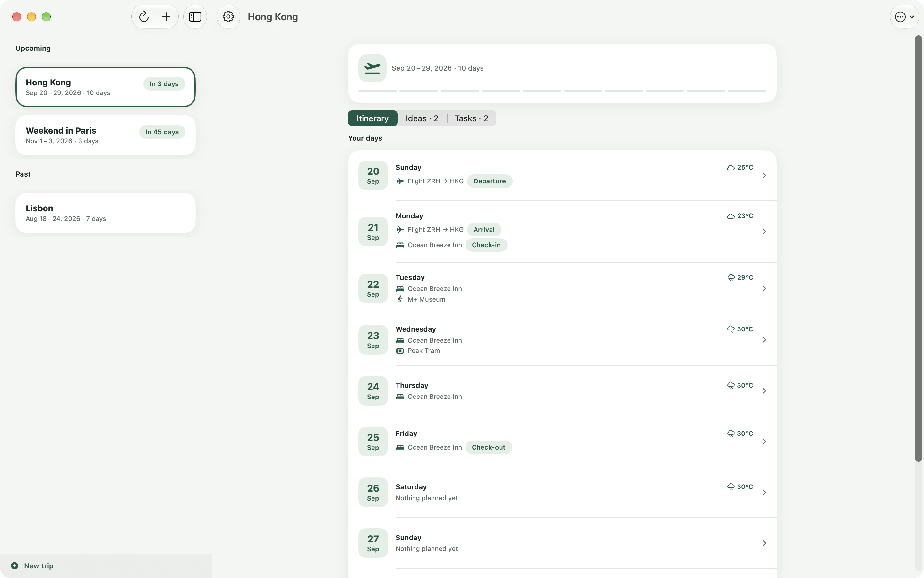Click the last trip progress bar segment

pyautogui.click(x=747, y=92)
